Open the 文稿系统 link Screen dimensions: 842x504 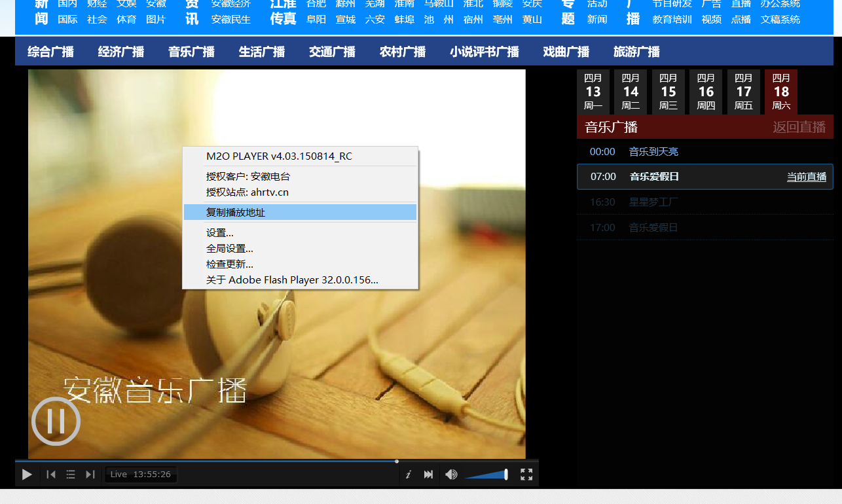780,20
